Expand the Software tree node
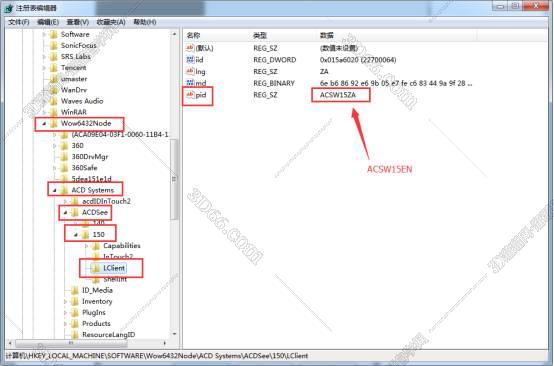This screenshot has height=366, width=554. point(44,34)
